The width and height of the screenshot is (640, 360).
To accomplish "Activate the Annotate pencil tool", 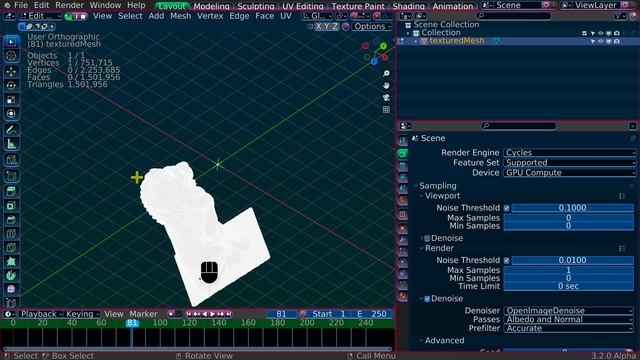I will point(11,130).
